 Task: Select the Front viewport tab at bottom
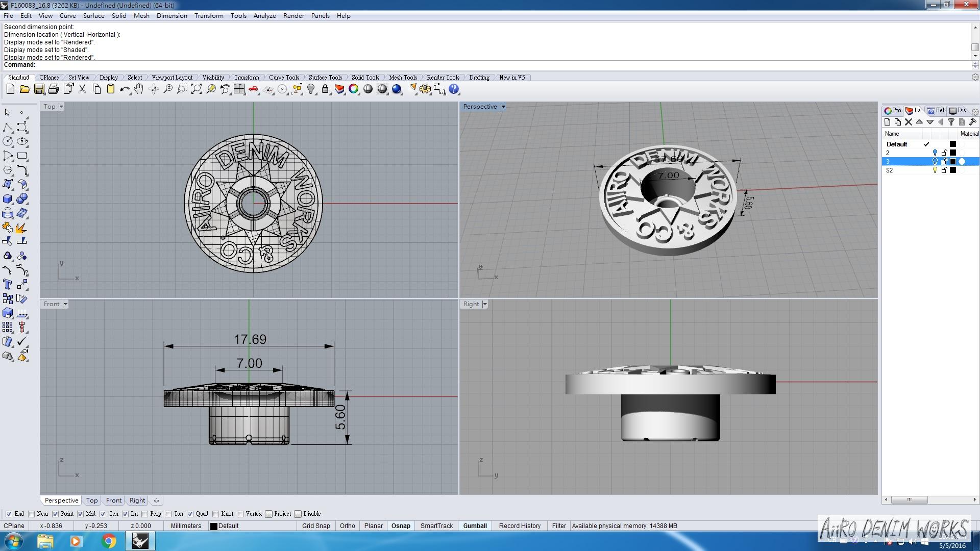pyautogui.click(x=114, y=500)
